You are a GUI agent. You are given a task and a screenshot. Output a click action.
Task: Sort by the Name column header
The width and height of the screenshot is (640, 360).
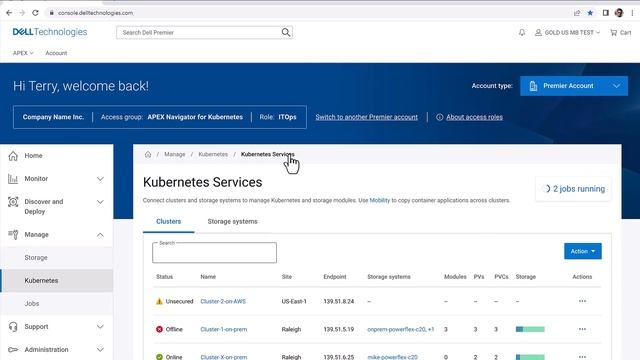point(208,277)
